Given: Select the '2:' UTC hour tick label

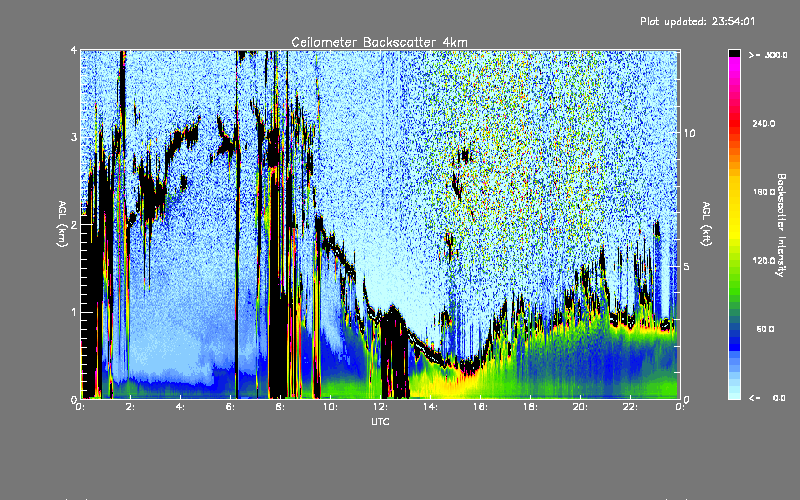Looking at the screenshot, I should [x=130, y=407].
